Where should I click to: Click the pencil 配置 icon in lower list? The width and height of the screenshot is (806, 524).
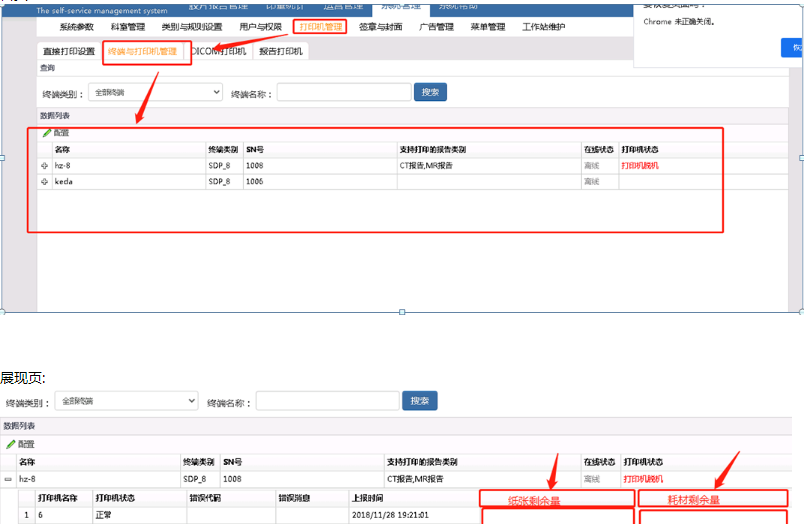pos(11,444)
